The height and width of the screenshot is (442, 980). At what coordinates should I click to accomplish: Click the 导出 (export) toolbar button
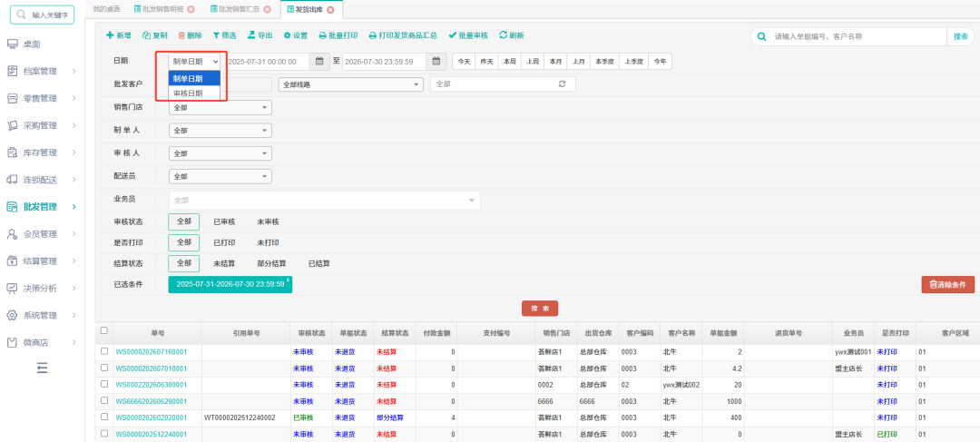click(260, 35)
